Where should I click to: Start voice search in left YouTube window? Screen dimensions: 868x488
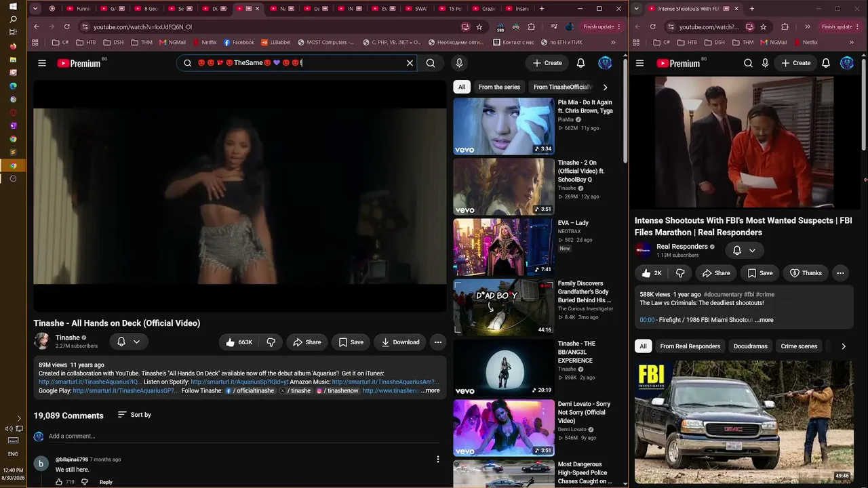[x=459, y=63]
